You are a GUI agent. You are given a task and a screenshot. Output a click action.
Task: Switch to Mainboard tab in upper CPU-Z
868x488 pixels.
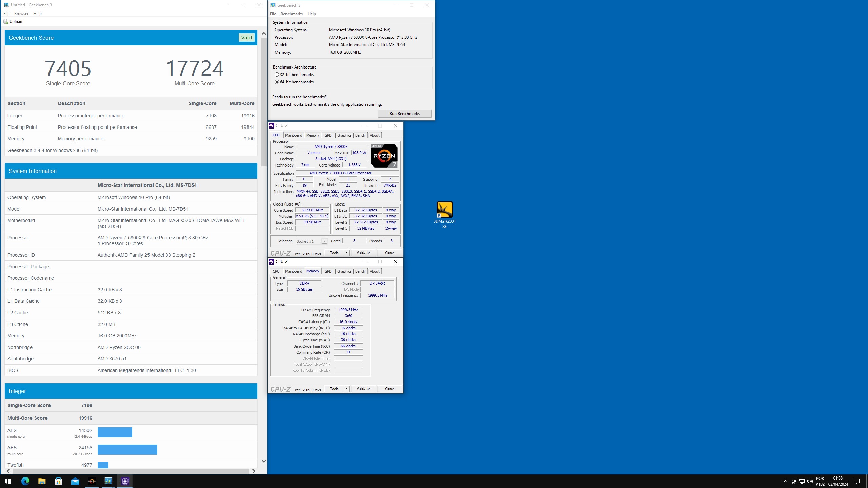click(293, 135)
